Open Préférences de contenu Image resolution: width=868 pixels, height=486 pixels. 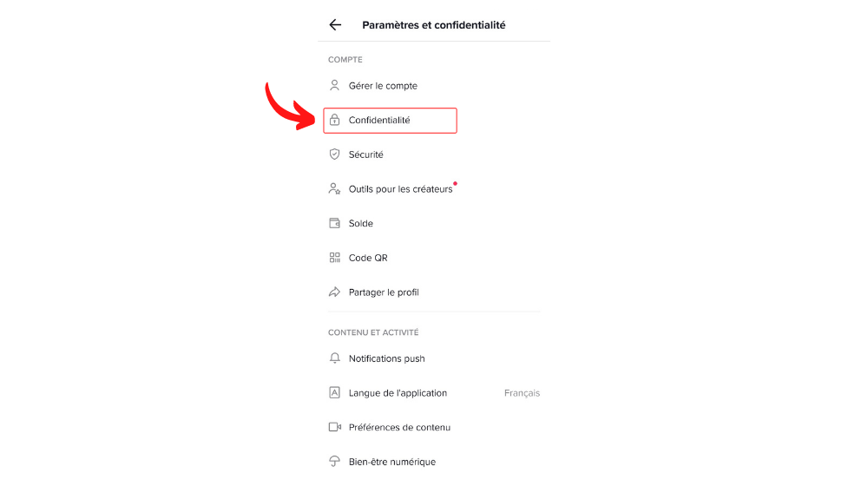pyautogui.click(x=399, y=427)
